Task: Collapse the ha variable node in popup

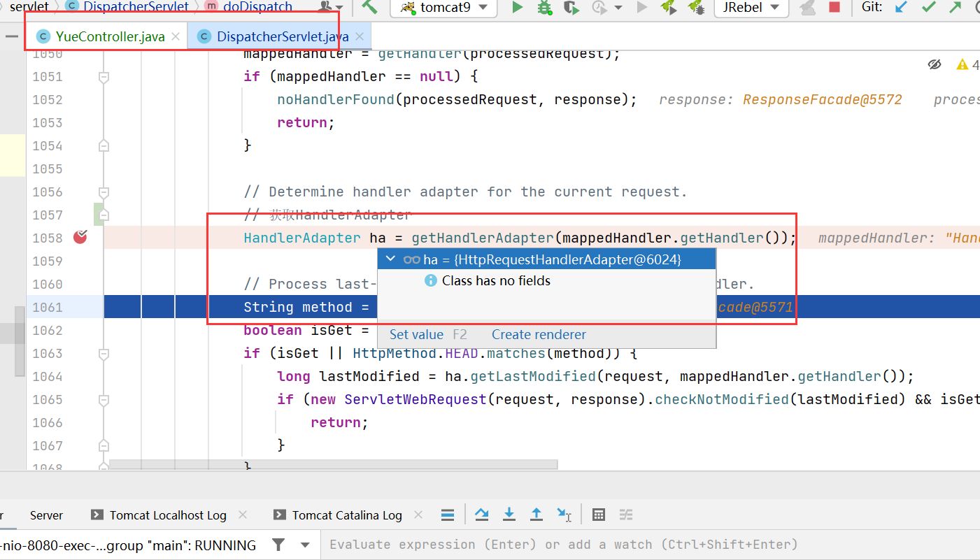Action: click(x=390, y=259)
